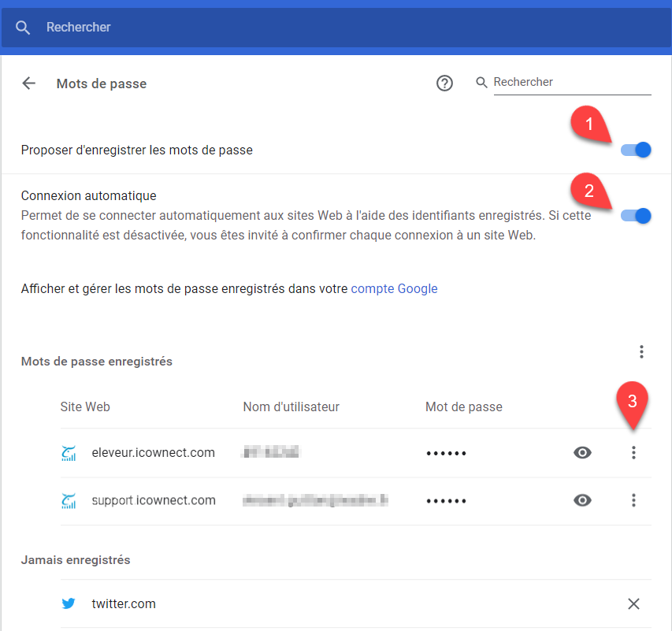Click the Mots de passe page title

click(102, 84)
